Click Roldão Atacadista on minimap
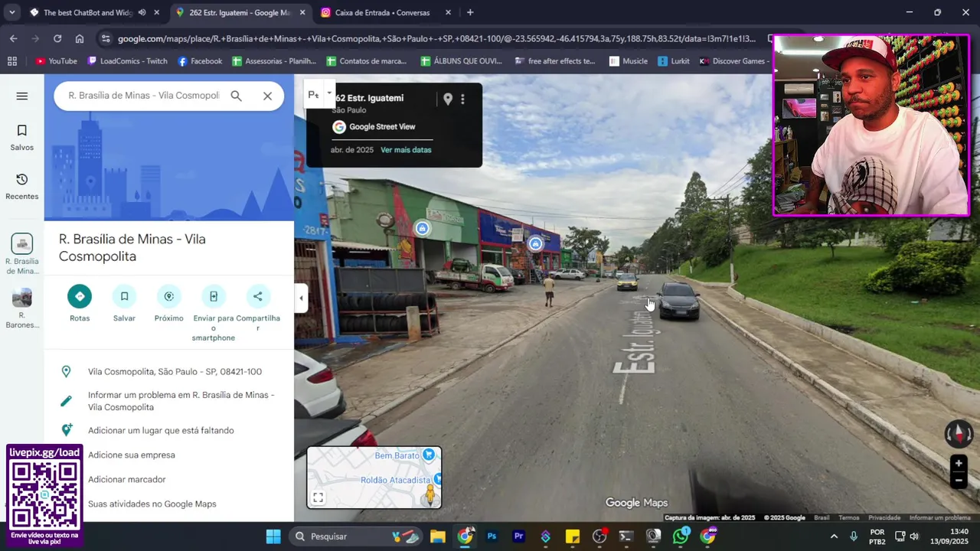This screenshot has height=551, width=980. click(395, 480)
